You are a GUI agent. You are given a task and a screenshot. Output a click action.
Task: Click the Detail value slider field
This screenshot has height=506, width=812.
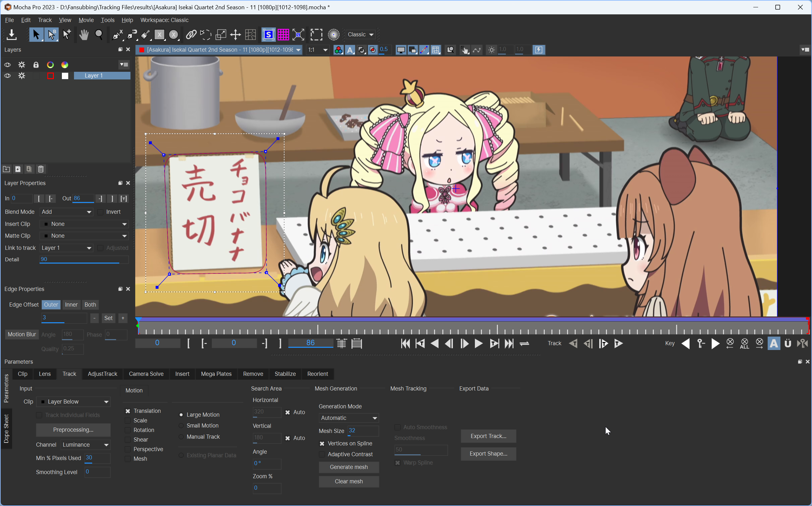coord(84,260)
